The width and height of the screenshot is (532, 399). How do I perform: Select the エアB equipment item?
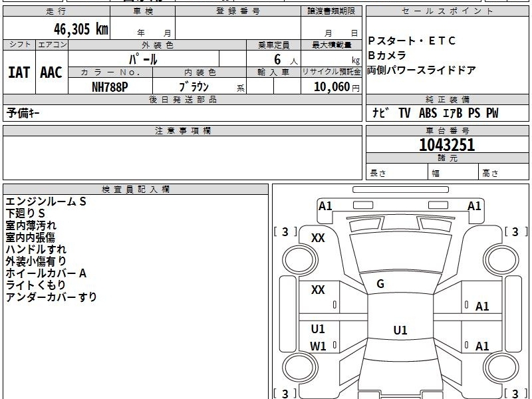(x=452, y=112)
